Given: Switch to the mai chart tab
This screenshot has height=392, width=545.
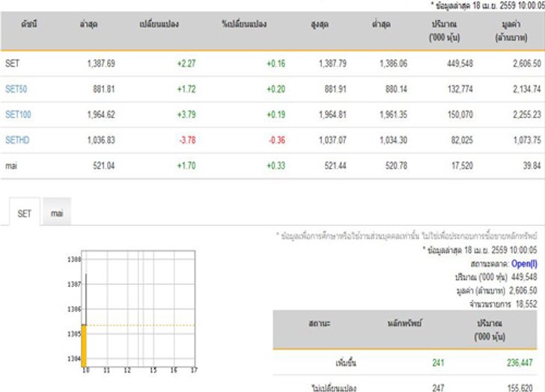Looking at the screenshot, I should pyautogui.click(x=57, y=212).
